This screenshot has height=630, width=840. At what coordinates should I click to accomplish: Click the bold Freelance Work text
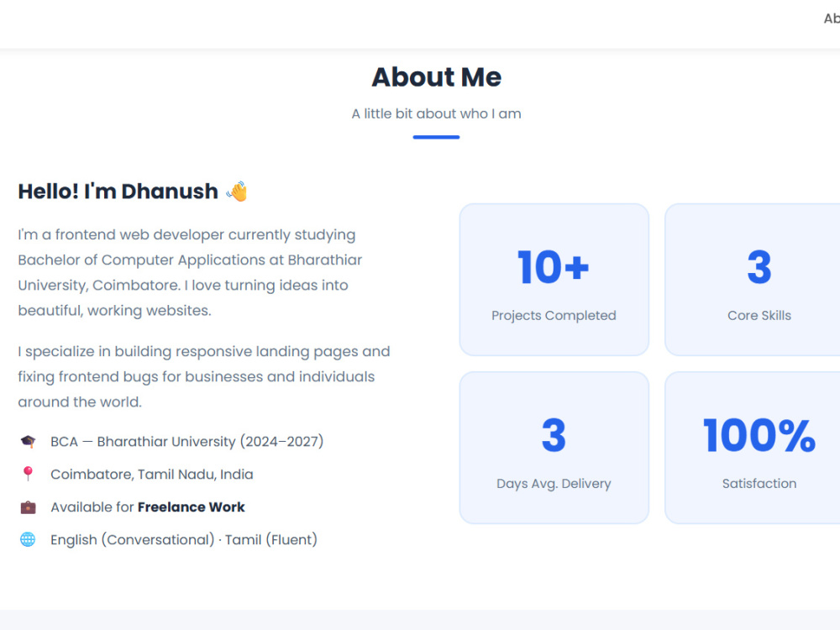click(x=192, y=507)
